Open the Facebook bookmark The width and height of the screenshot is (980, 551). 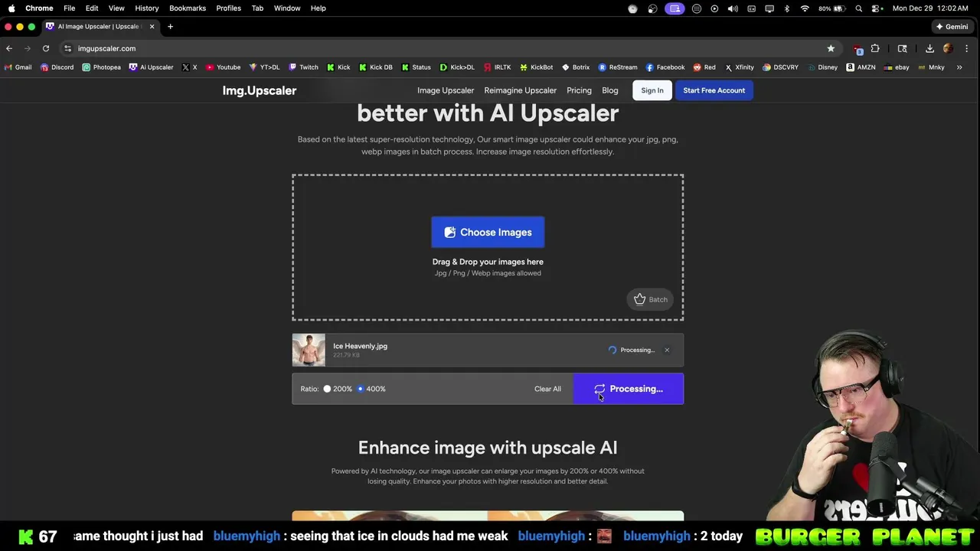tap(665, 67)
